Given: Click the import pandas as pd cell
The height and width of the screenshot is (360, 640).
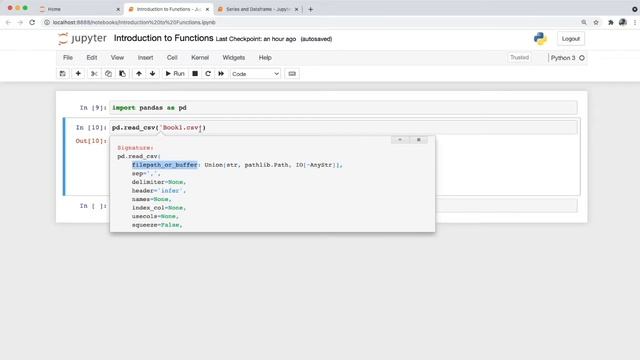Looking at the screenshot, I should tap(343, 108).
